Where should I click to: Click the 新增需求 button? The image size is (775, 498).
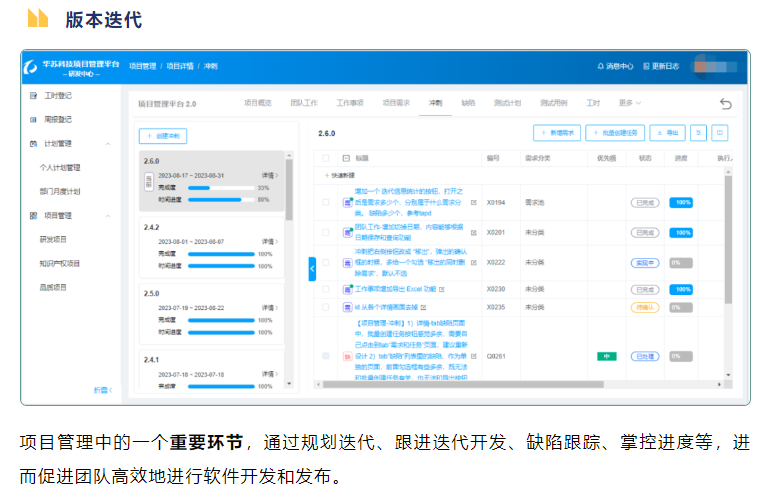coord(556,132)
